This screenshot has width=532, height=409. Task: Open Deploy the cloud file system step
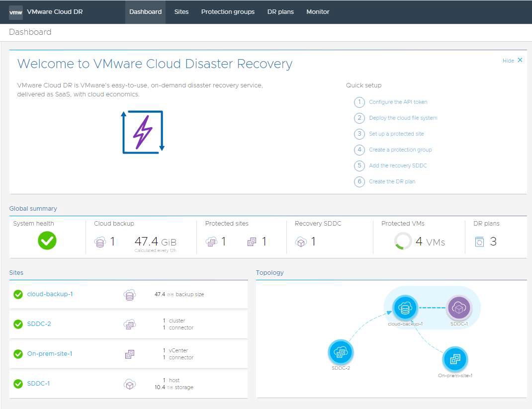coord(403,118)
